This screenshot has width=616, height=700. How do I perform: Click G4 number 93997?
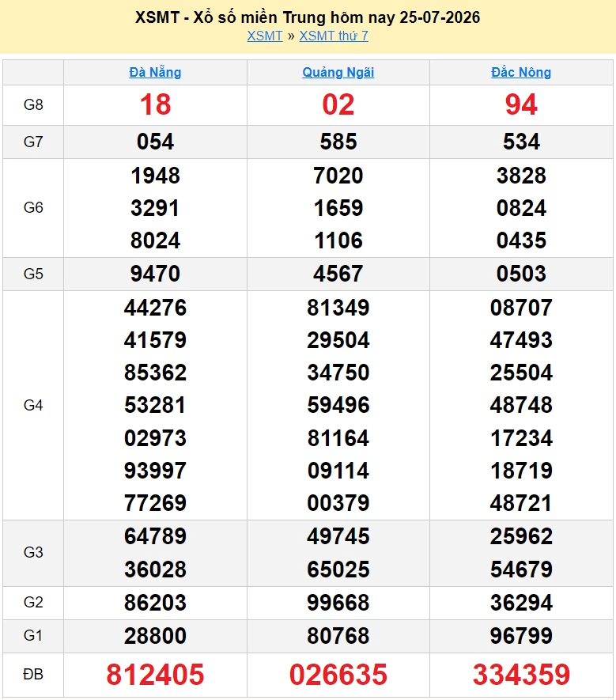[155, 471]
